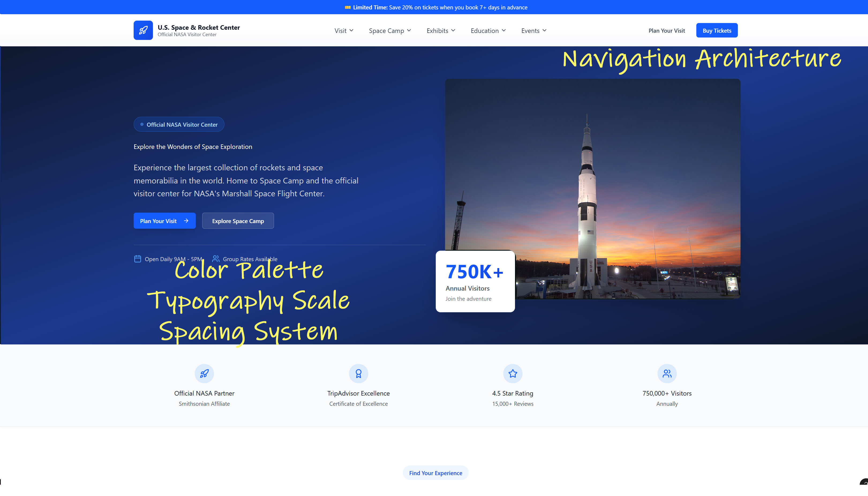Open the Events menu
Viewport: 868px width, 496px height.
click(x=534, y=31)
